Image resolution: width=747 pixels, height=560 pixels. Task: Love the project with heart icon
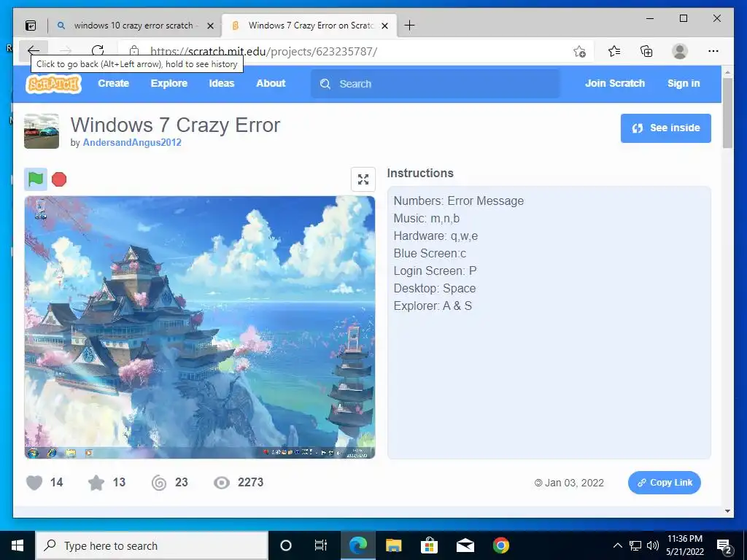[x=34, y=483]
